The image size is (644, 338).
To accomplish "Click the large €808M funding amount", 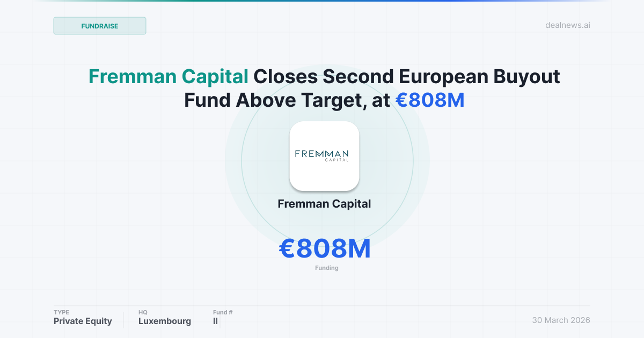I will (x=325, y=248).
